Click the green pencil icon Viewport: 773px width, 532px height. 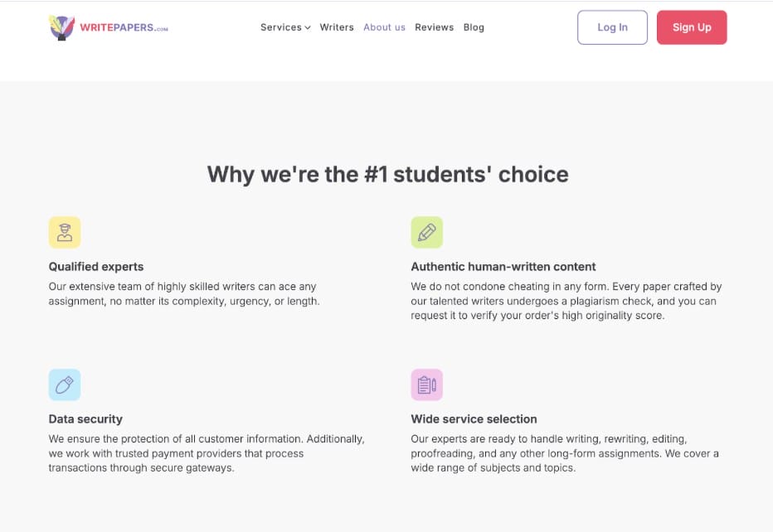point(427,233)
